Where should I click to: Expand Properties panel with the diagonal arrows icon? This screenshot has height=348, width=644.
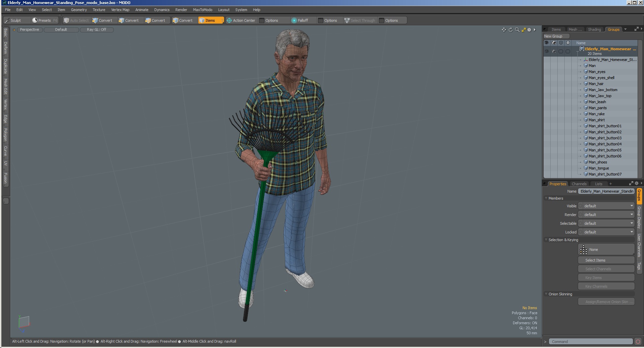point(631,184)
